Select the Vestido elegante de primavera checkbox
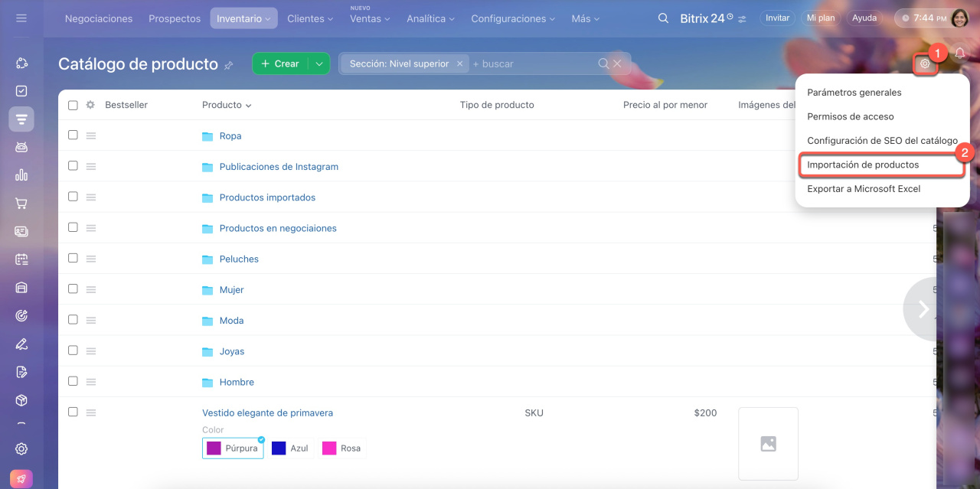980x489 pixels. click(x=73, y=412)
